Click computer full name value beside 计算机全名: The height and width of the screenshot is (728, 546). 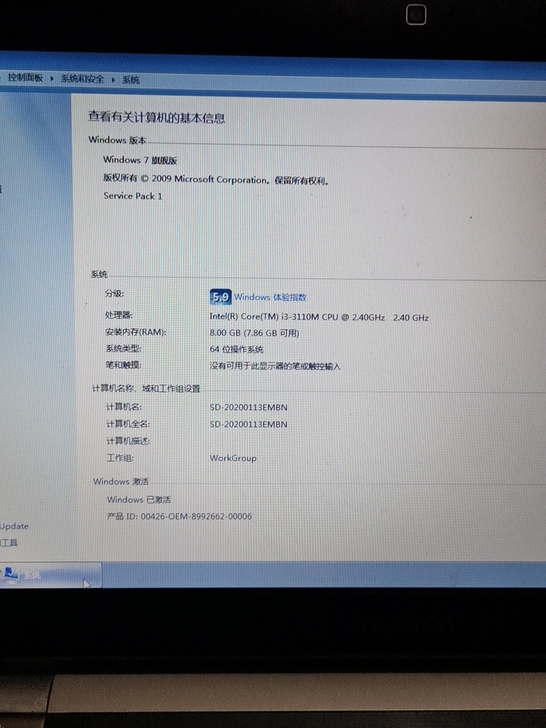point(248,424)
